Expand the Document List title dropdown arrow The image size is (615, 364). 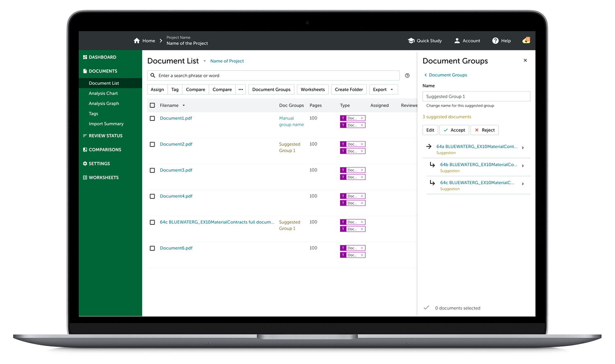pyautogui.click(x=205, y=61)
